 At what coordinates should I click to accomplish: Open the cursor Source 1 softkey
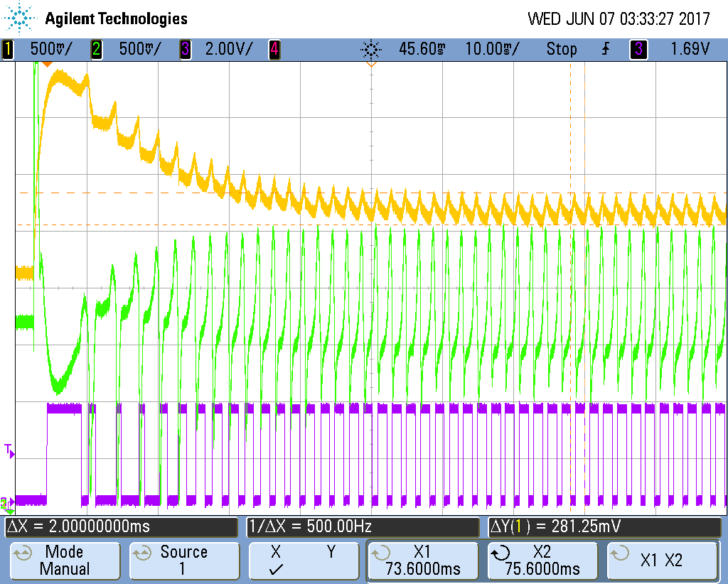click(x=183, y=561)
